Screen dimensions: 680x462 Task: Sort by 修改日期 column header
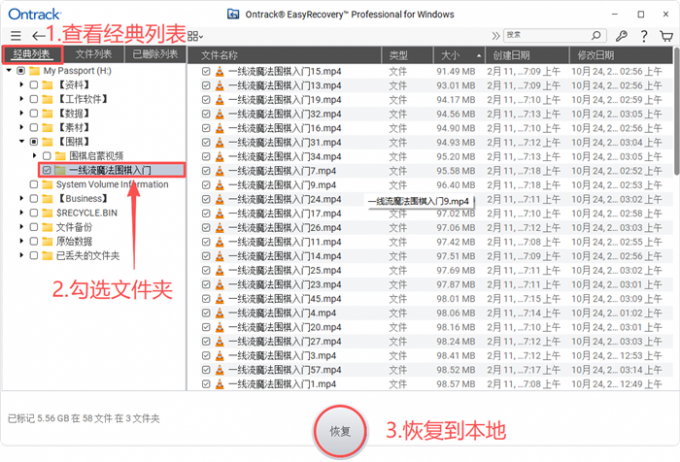(x=621, y=55)
